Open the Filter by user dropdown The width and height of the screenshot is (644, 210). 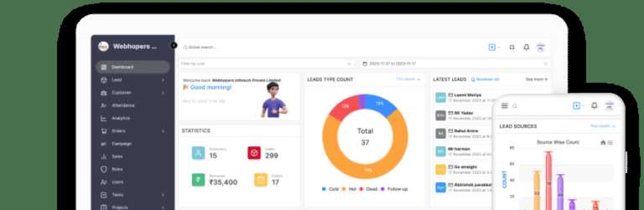coord(267,64)
